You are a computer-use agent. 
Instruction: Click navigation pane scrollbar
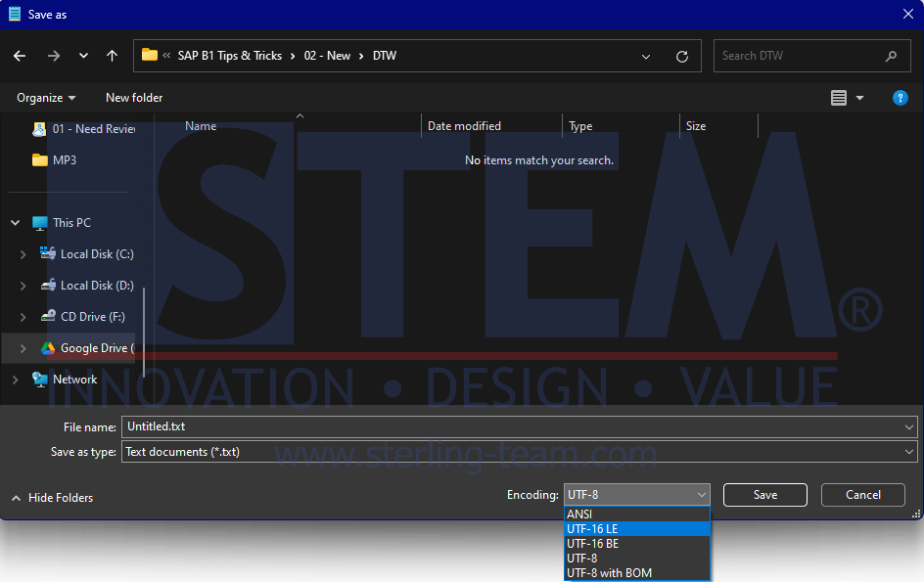pyautogui.click(x=144, y=332)
